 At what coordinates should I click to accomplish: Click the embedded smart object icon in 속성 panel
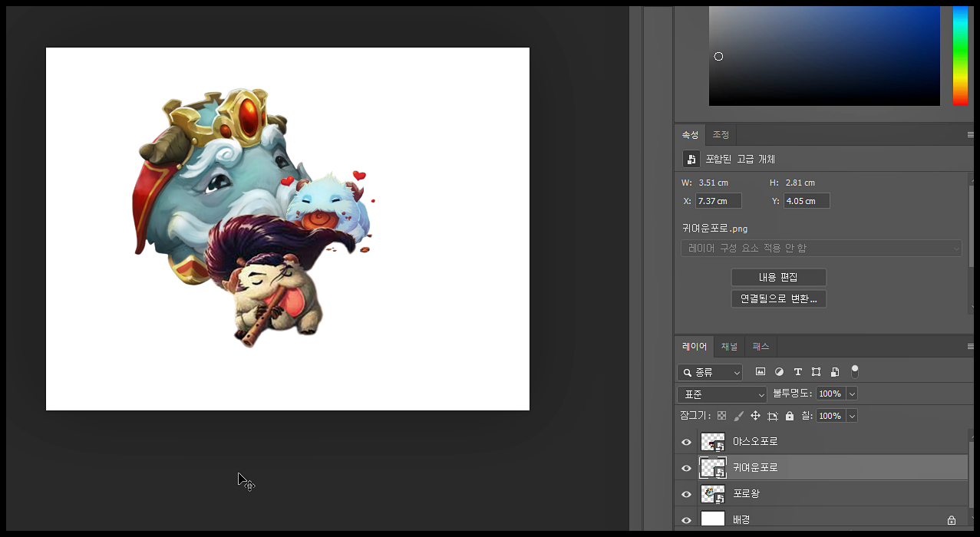click(691, 159)
